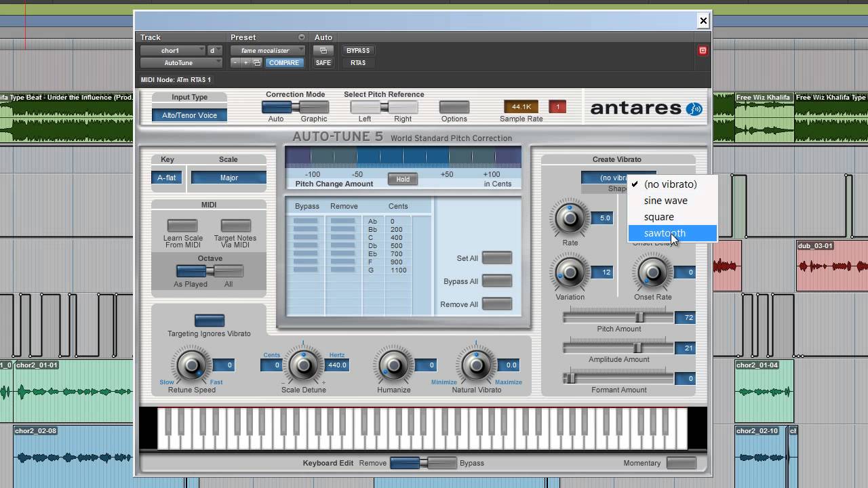Adjust the Formant Amount slider
Image resolution: width=868 pixels, height=488 pixels.
[x=571, y=378]
